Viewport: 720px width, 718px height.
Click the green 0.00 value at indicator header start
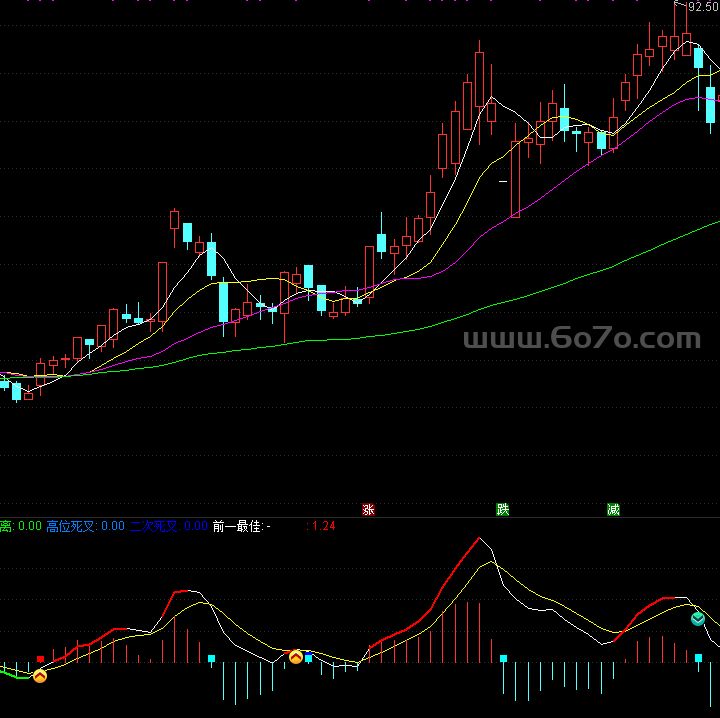pyautogui.click(x=30, y=526)
